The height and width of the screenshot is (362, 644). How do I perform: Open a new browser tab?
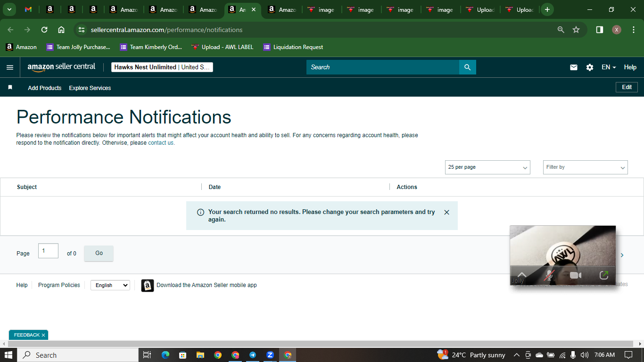[547, 9]
